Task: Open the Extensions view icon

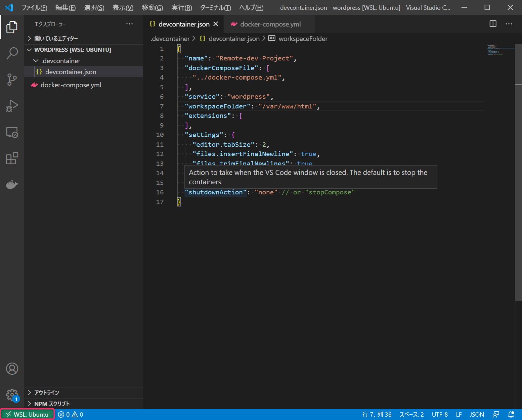Action: (x=12, y=158)
